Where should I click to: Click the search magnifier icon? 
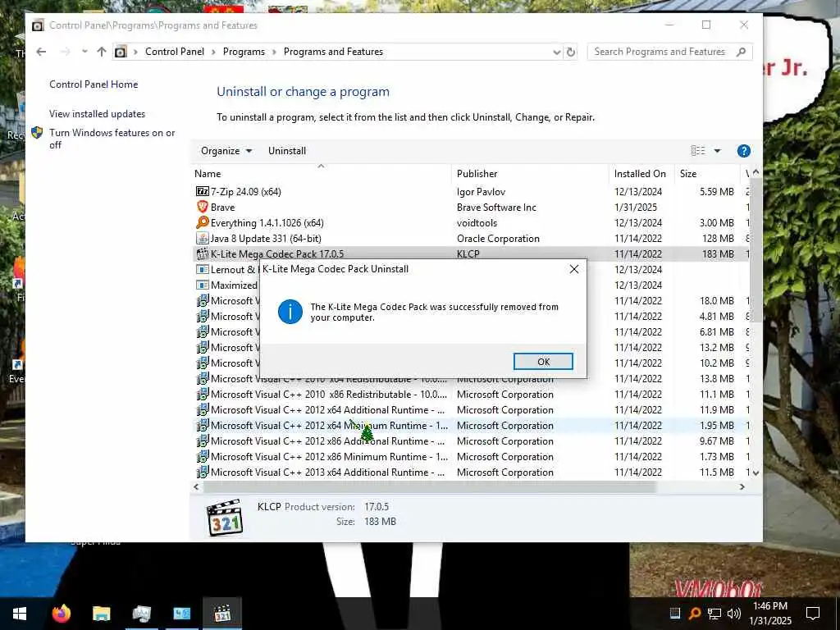pos(741,52)
